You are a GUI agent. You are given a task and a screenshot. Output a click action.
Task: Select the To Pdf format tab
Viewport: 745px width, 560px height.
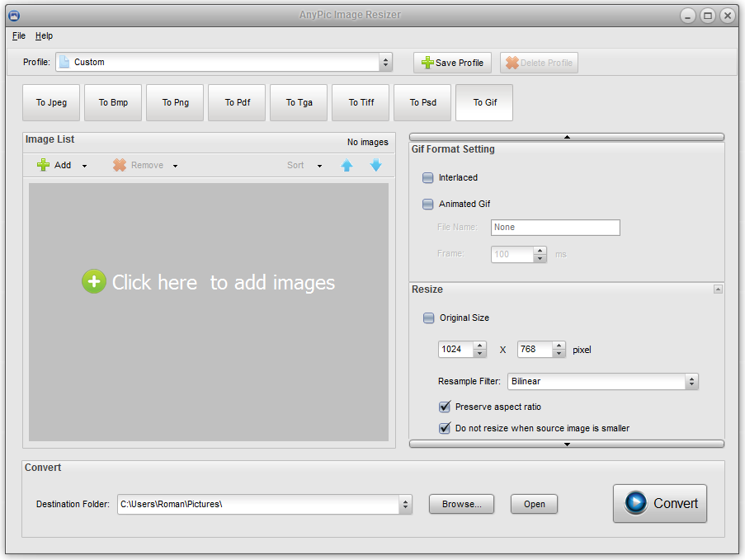237,102
